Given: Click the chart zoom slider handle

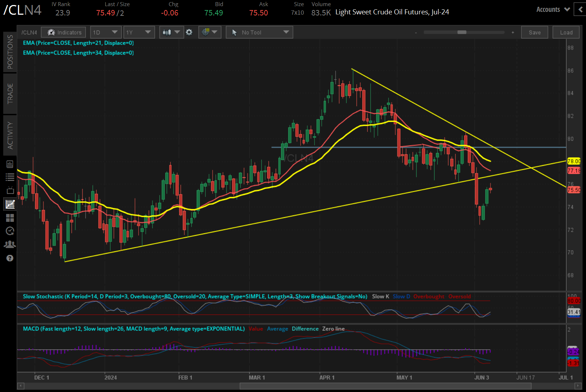Looking at the screenshot, I should coord(462,32).
